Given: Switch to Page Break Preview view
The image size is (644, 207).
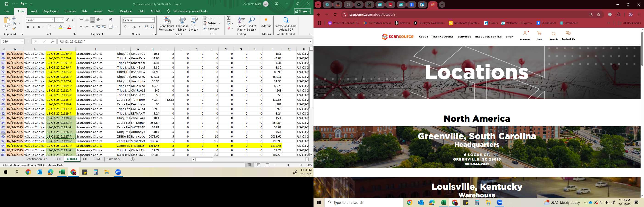Looking at the screenshot, I should (268, 165).
